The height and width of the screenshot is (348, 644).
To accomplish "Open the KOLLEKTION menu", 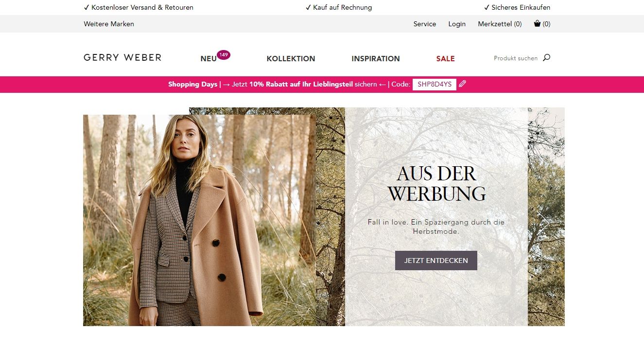I will [291, 59].
